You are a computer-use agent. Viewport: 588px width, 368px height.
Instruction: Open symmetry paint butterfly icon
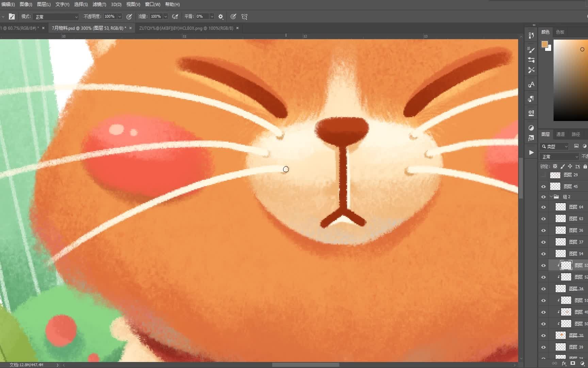244,16
